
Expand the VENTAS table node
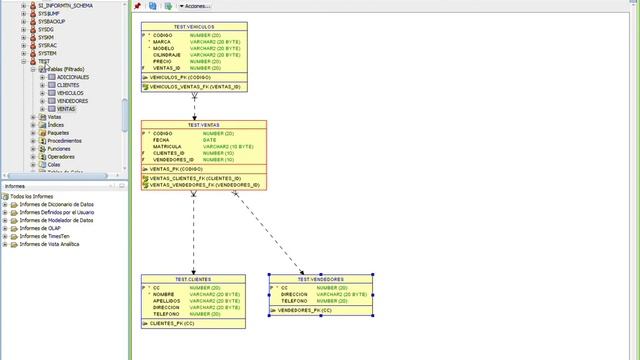[42, 109]
